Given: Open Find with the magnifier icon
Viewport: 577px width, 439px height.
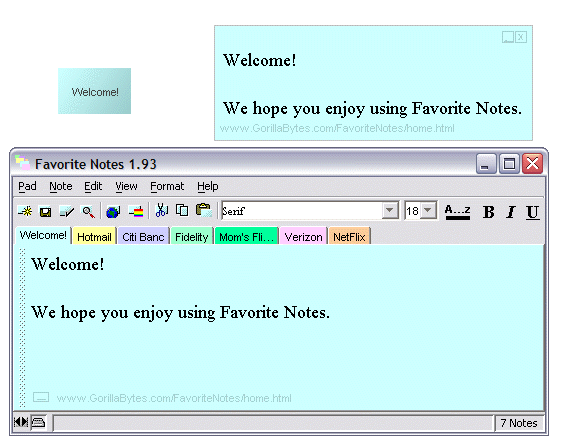Looking at the screenshot, I should 88,212.
